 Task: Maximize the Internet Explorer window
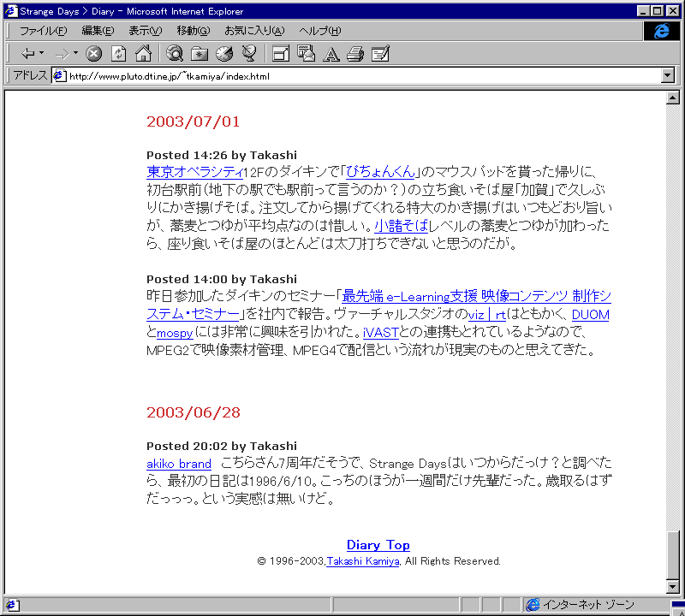[657, 11]
